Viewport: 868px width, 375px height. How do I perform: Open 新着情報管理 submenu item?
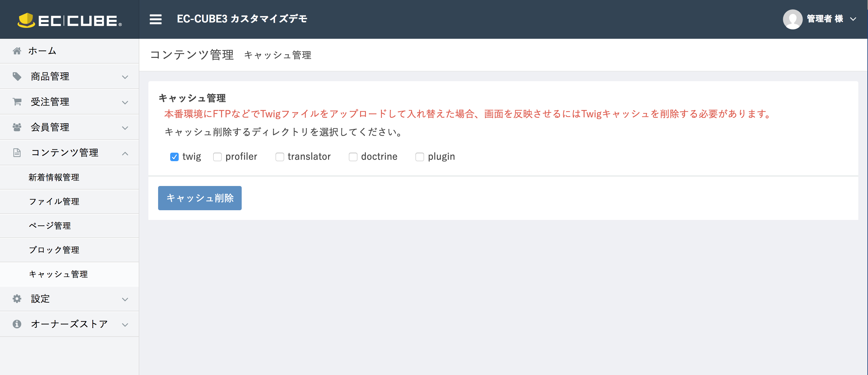click(x=69, y=177)
